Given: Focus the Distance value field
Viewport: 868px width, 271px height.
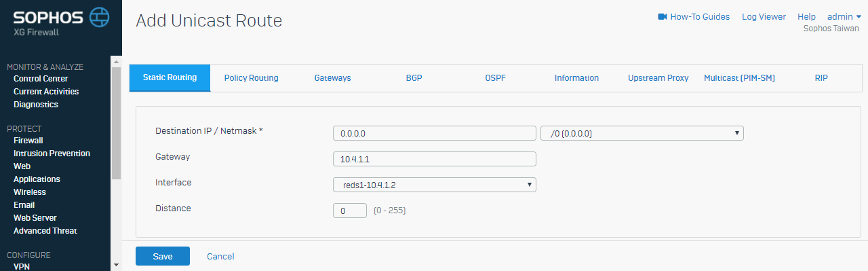Looking at the screenshot, I should [x=350, y=211].
